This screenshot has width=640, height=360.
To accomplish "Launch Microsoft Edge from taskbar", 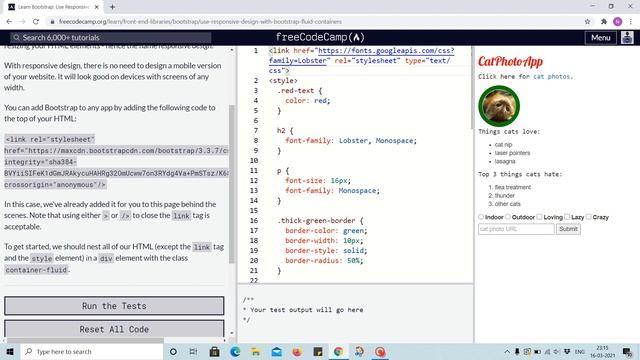I will coord(235,351).
